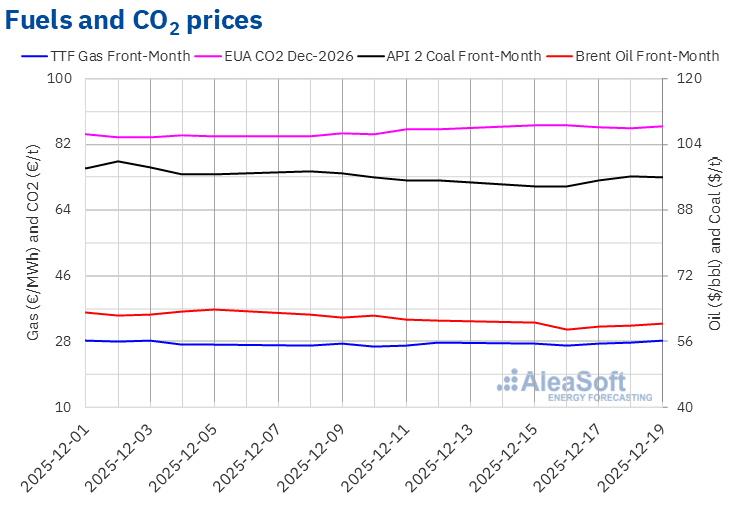Click the blue TTF Gas legend line marker
Viewport: 730px width, 509px height.
pos(33,56)
